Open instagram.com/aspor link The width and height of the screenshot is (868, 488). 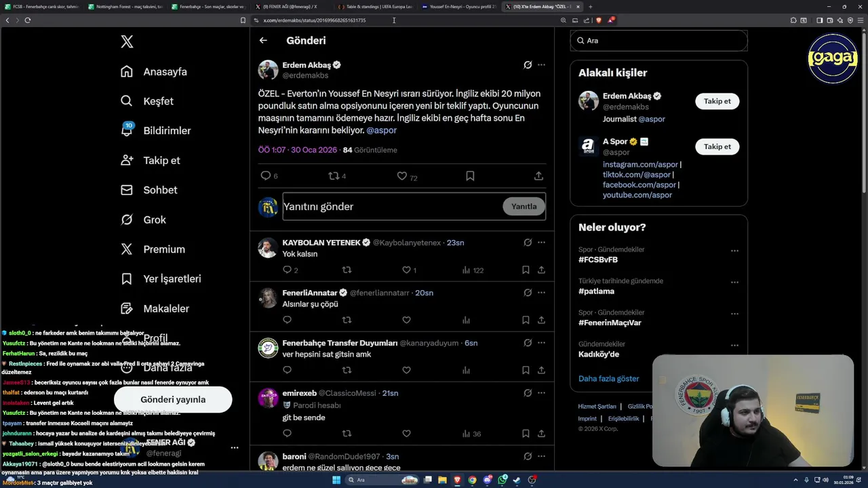point(640,165)
